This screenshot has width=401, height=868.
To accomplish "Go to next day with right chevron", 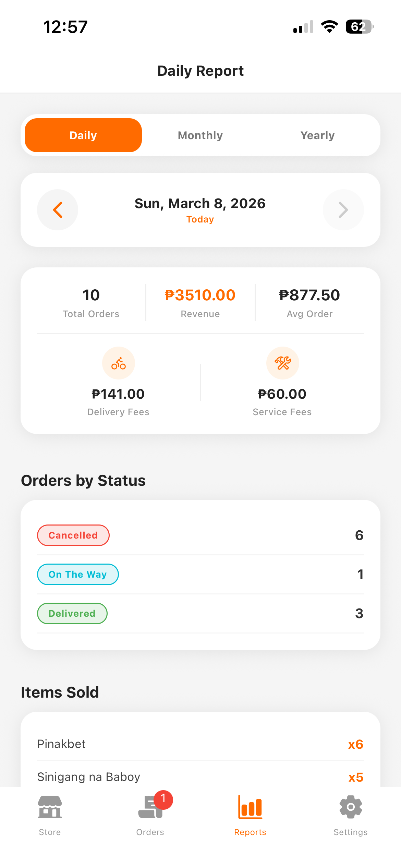I will (343, 210).
